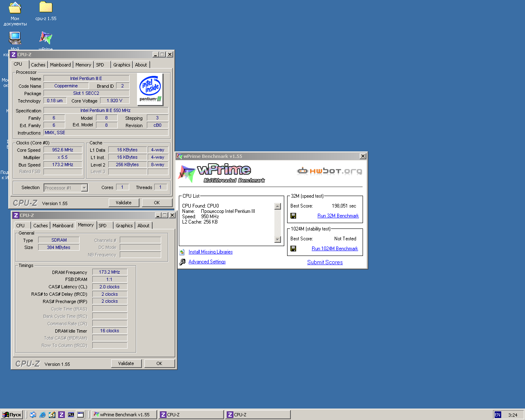Open Caches tab in lower Memory window
Screen dimensions: 525x420
pyautogui.click(x=41, y=226)
